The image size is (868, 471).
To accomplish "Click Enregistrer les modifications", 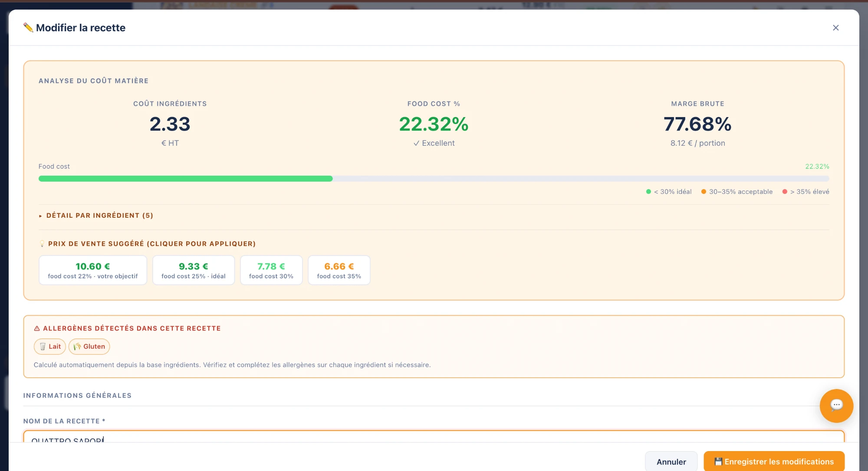I will pyautogui.click(x=774, y=461).
